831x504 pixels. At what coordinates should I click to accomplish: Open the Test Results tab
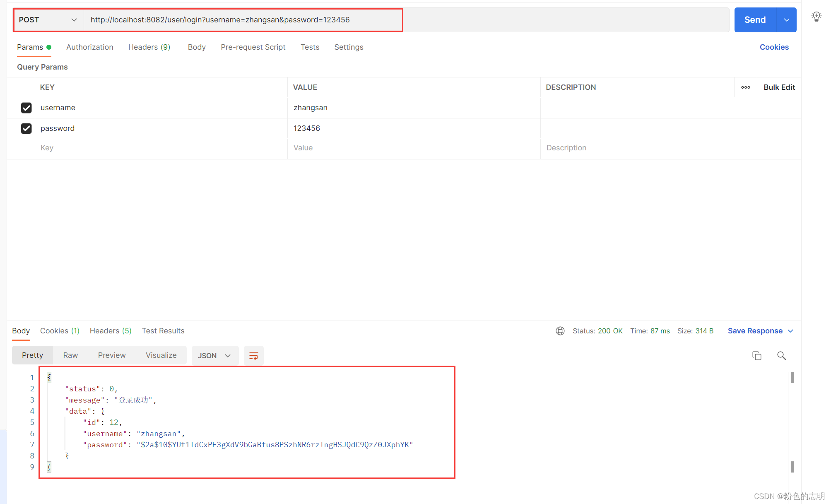click(163, 331)
